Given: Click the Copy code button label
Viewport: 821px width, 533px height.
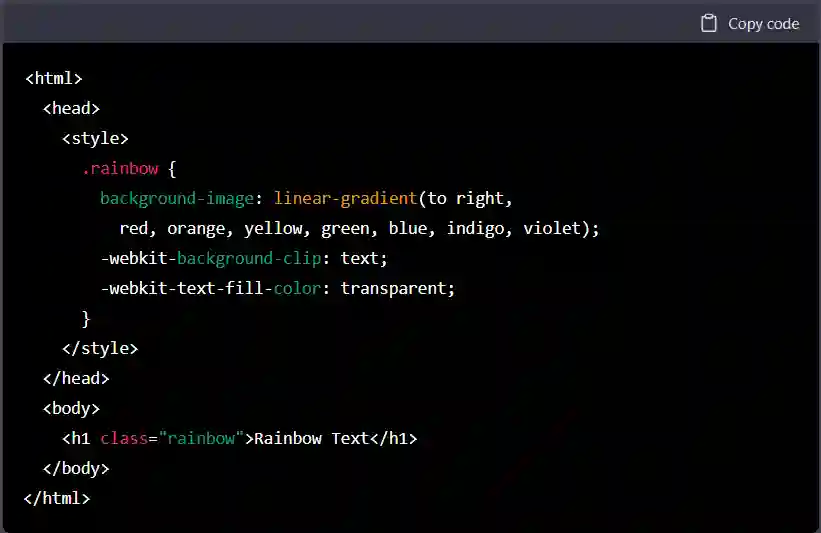Looking at the screenshot, I should pyautogui.click(x=763, y=24).
